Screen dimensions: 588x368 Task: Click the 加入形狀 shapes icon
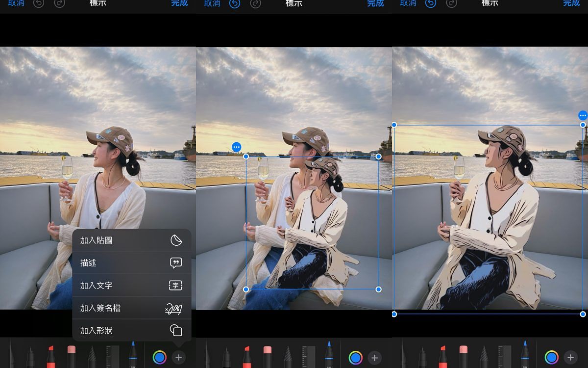(x=176, y=330)
